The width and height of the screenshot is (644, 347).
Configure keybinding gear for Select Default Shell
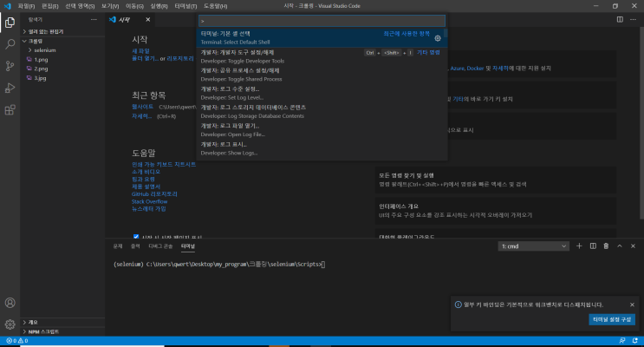438,38
